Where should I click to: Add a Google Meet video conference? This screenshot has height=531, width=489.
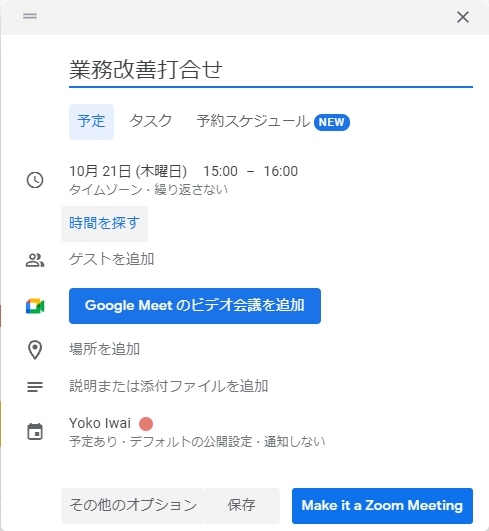click(195, 306)
